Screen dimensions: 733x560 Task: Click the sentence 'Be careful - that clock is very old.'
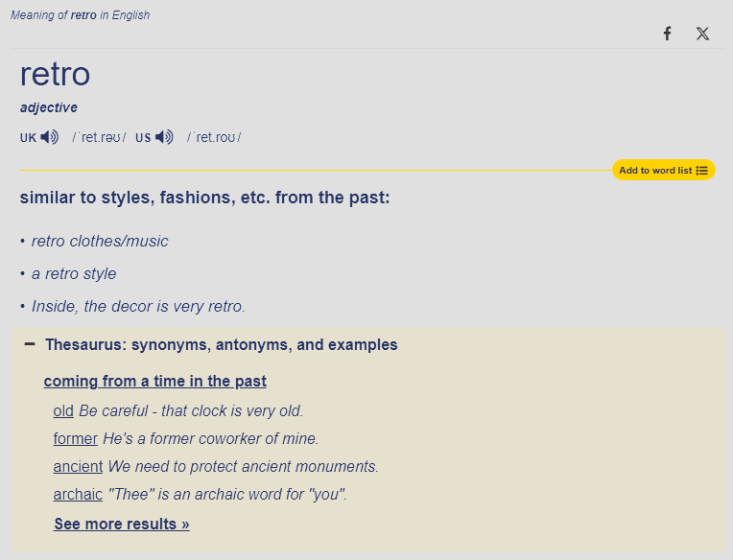pos(191,411)
